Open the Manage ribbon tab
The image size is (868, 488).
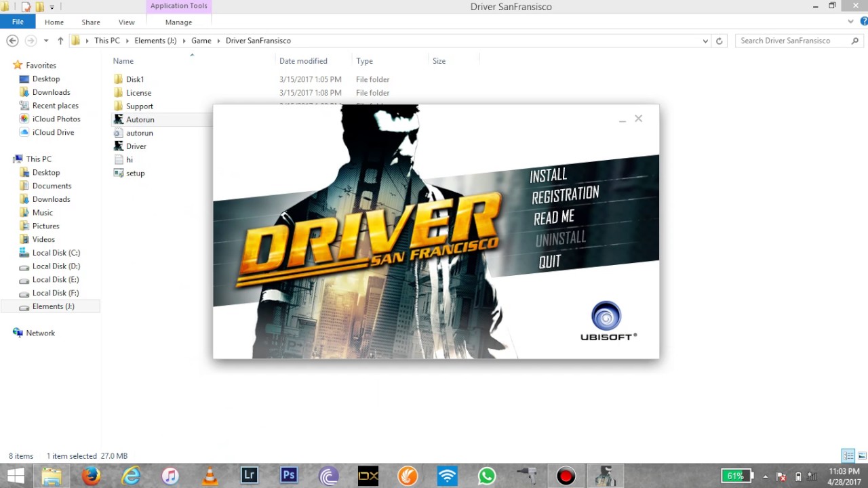[x=178, y=22]
